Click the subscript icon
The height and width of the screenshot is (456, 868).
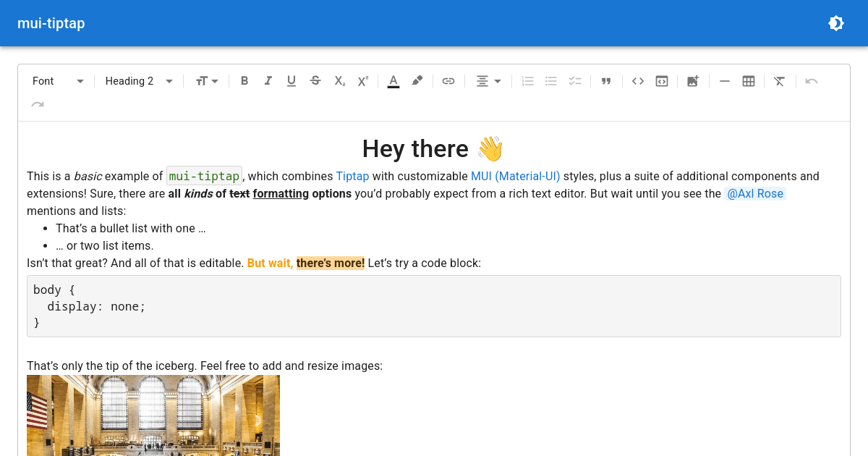point(339,81)
